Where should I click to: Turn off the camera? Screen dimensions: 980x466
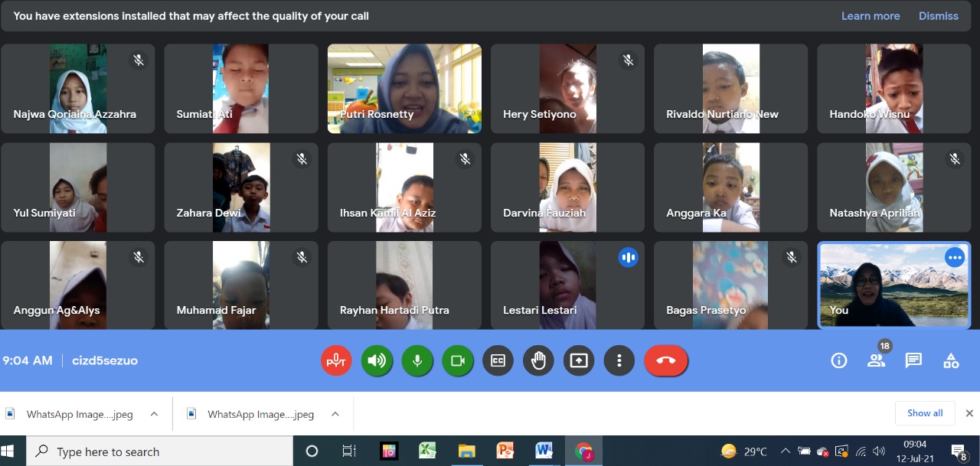click(x=458, y=360)
